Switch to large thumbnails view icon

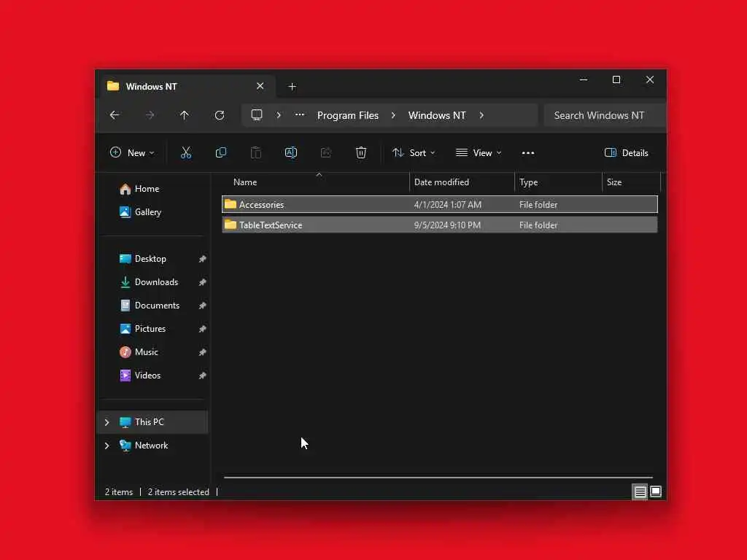(x=656, y=491)
